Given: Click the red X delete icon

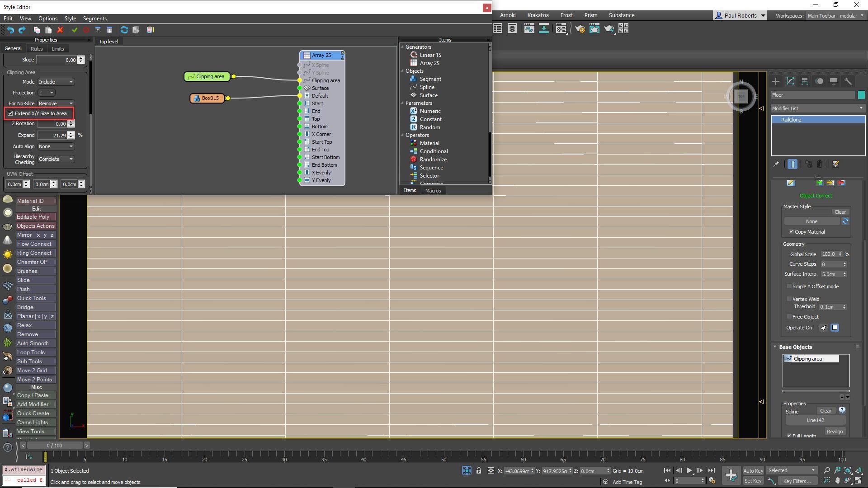Looking at the screenshot, I should tap(60, 30).
